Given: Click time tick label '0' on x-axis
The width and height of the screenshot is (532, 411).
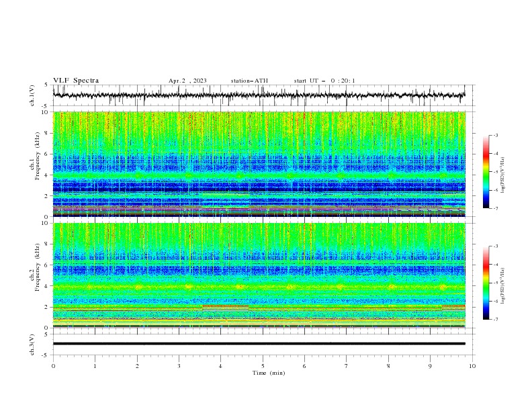Looking at the screenshot, I should (x=53, y=366).
